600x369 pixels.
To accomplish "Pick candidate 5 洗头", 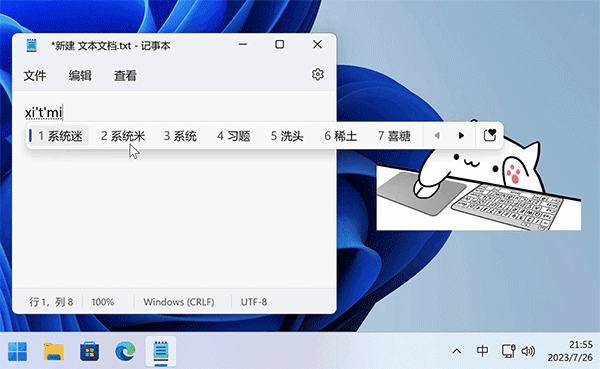I will (287, 136).
